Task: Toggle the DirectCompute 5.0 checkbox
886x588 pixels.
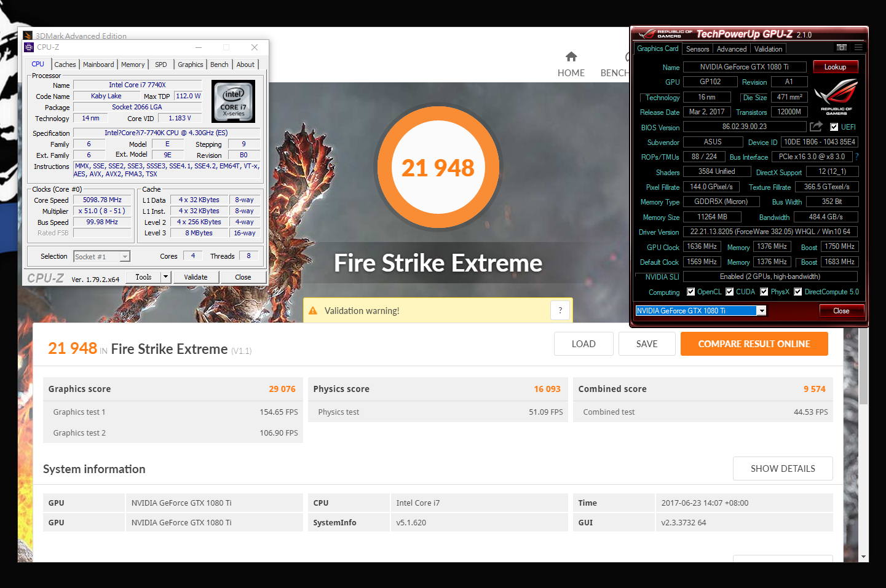Action: click(x=798, y=292)
